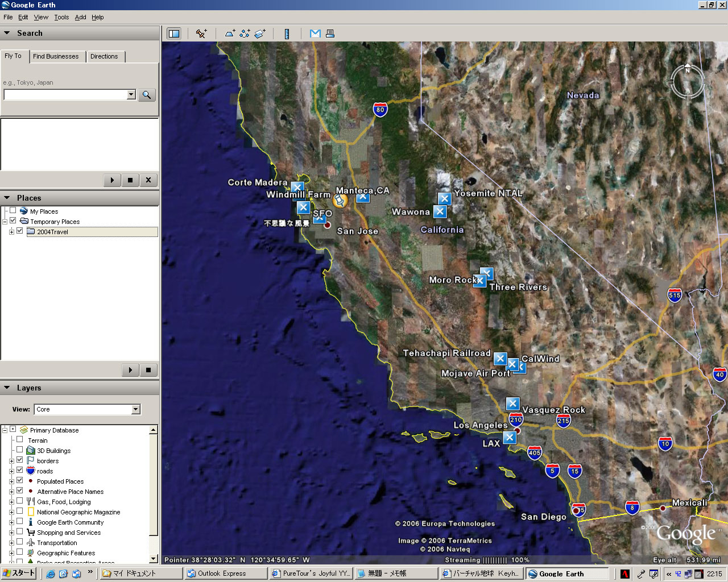Screen dimensions: 728x582
Task: Click the Corte Madera placemark icon
Action: point(297,188)
